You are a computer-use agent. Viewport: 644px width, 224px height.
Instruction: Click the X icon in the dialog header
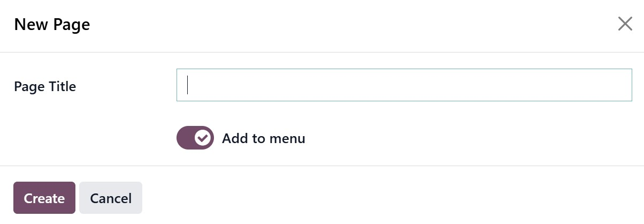(625, 24)
